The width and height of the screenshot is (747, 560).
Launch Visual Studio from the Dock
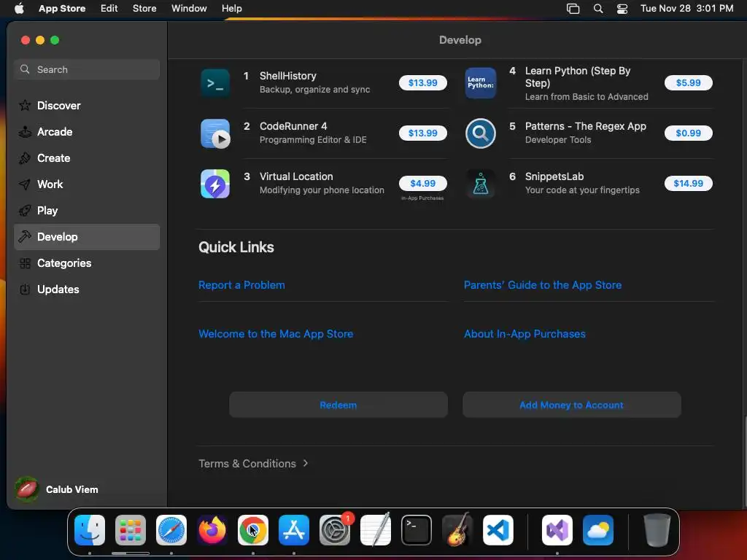click(557, 530)
